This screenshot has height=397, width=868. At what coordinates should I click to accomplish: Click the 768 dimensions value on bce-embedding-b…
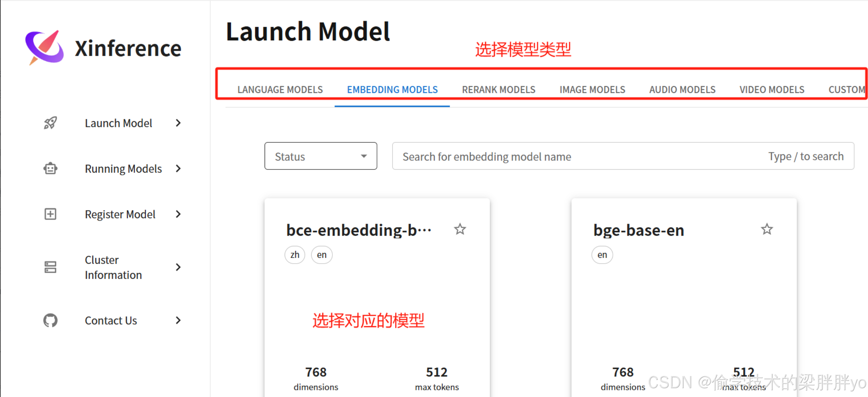point(316,372)
